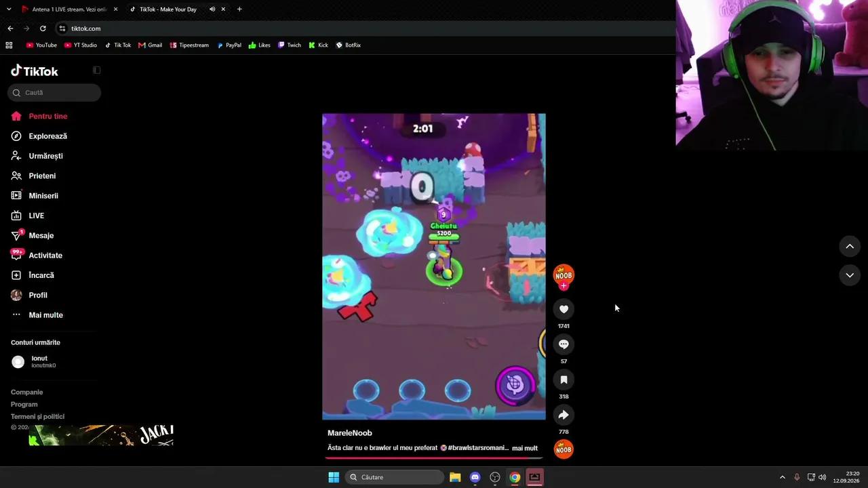Pause the playing Brawl Stars video
The image size is (868, 488).
tap(434, 266)
